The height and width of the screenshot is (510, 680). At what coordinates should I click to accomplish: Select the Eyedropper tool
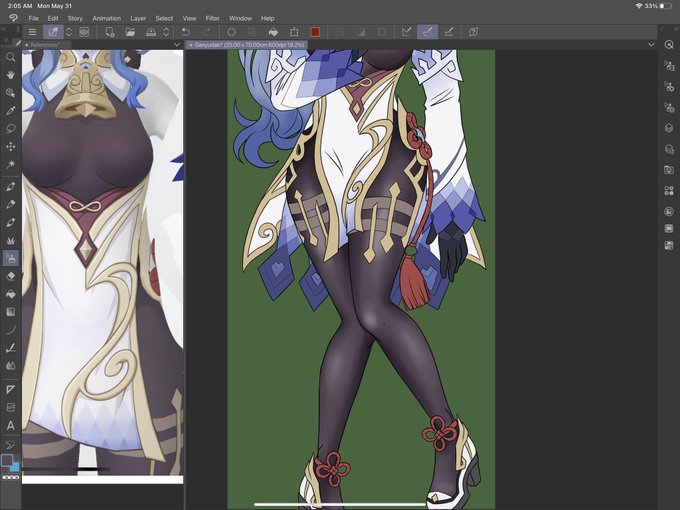10,111
